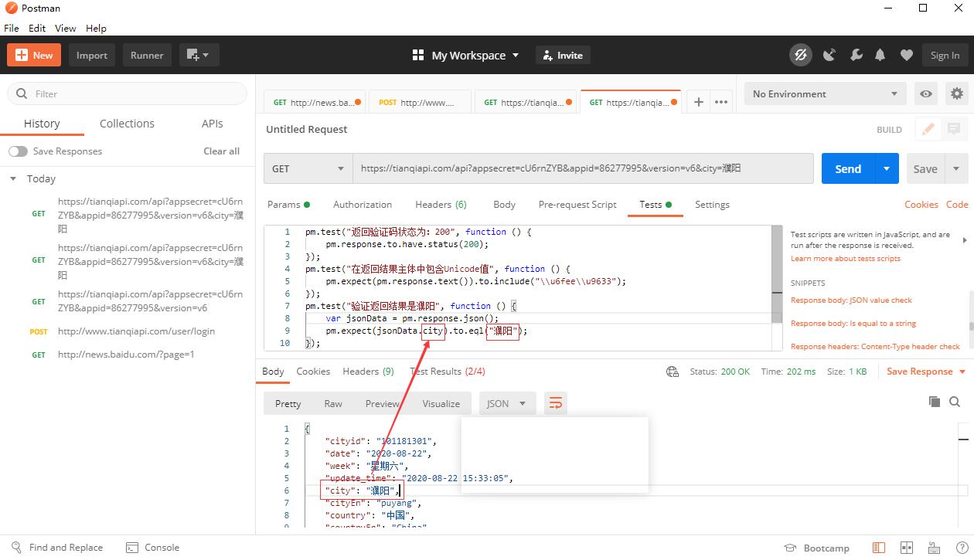
Task: Open the wrench settings icon
Action: (856, 55)
